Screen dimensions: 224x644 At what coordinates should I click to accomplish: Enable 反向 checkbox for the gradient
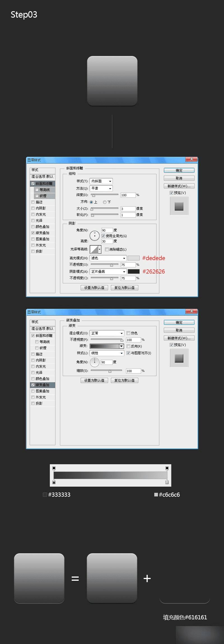tap(128, 346)
